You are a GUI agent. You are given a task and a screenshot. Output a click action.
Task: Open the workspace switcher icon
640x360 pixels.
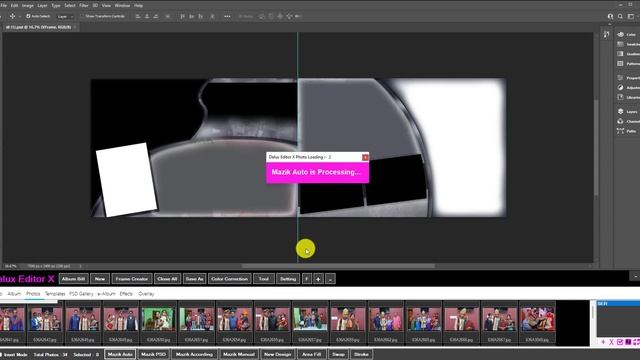click(631, 16)
